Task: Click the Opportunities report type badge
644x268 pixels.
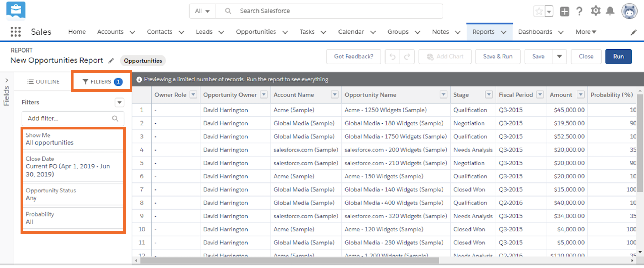Action: click(x=143, y=61)
